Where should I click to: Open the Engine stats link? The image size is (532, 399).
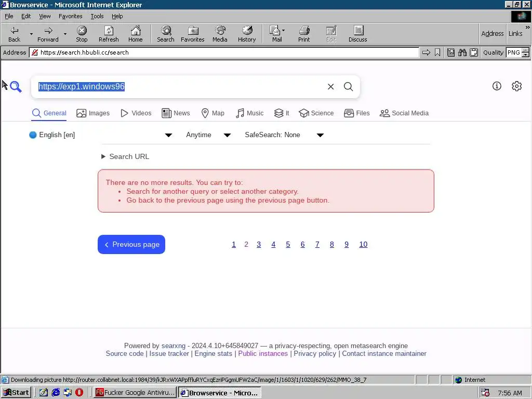(214, 353)
